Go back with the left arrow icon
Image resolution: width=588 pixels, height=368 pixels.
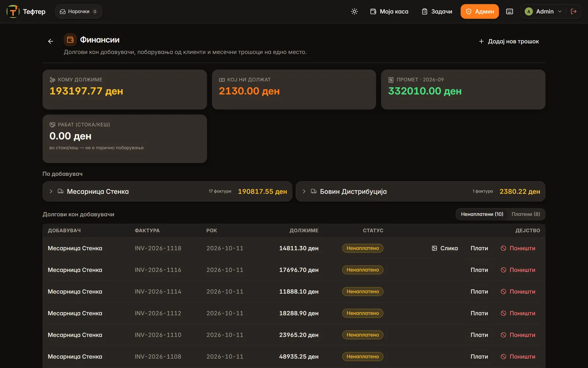51,41
